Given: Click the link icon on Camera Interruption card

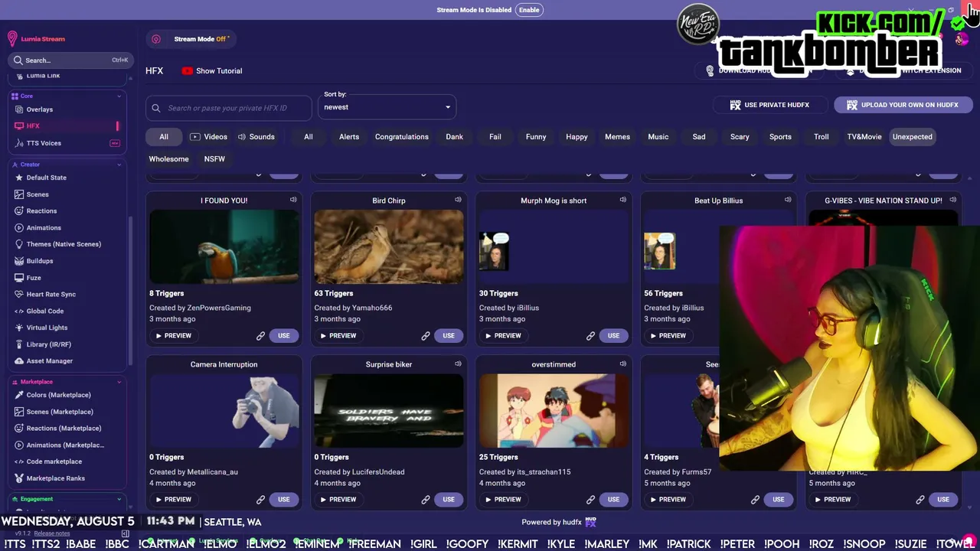Looking at the screenshot, I should pos(260,500).
